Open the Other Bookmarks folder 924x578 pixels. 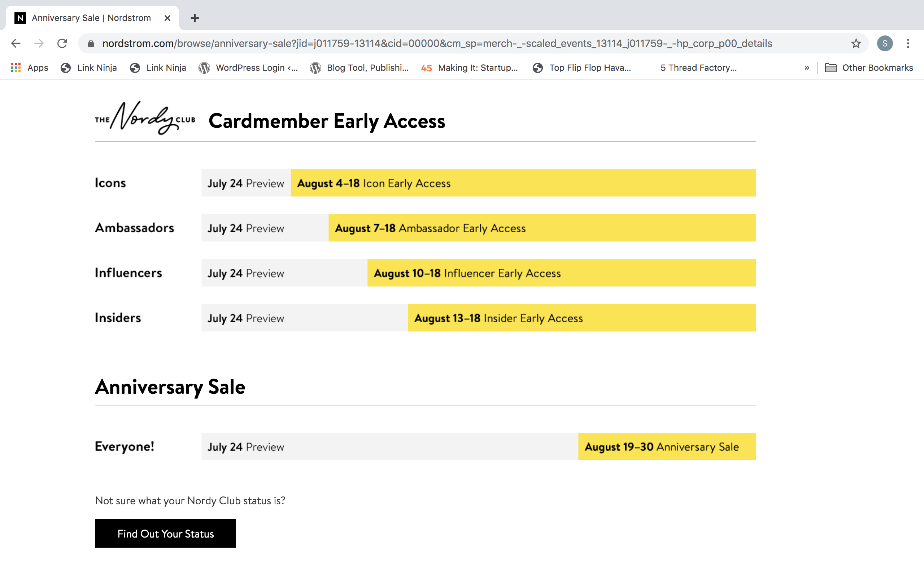(x=869, y=68)
